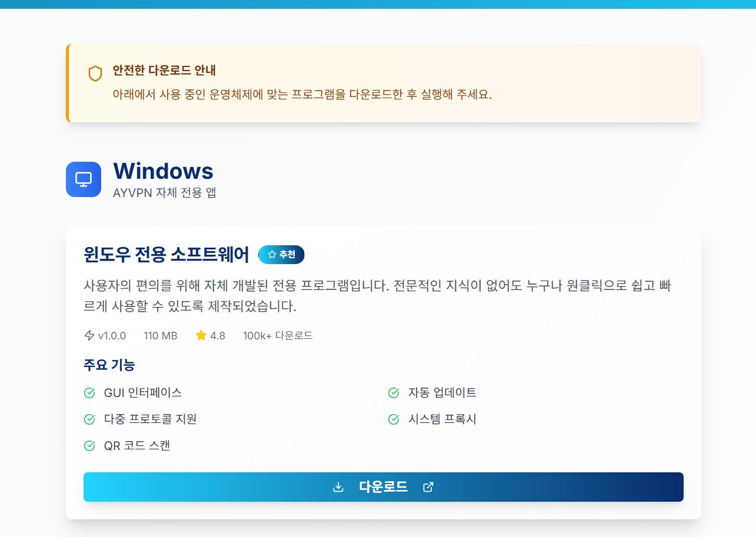Image resolution: width=756 pixels, height=537 pixels.
Task: Click the 100k+ 다운로드 count
Action: pyautogui.click(x=278, y=336)
